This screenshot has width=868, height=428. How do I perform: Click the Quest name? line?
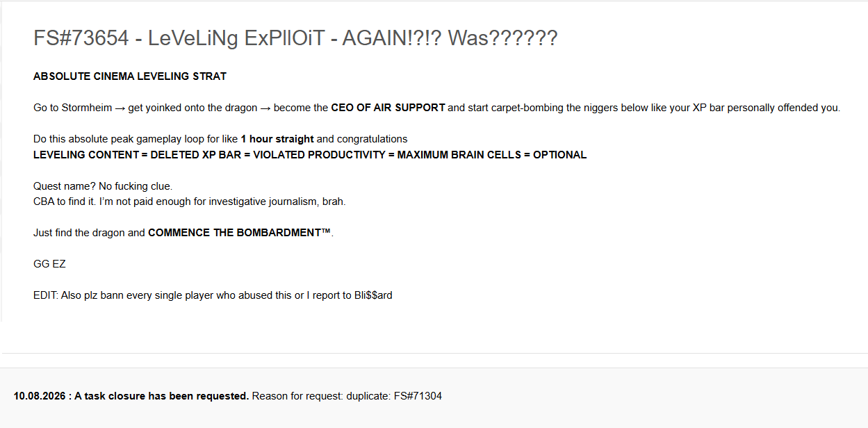point(103,186)
